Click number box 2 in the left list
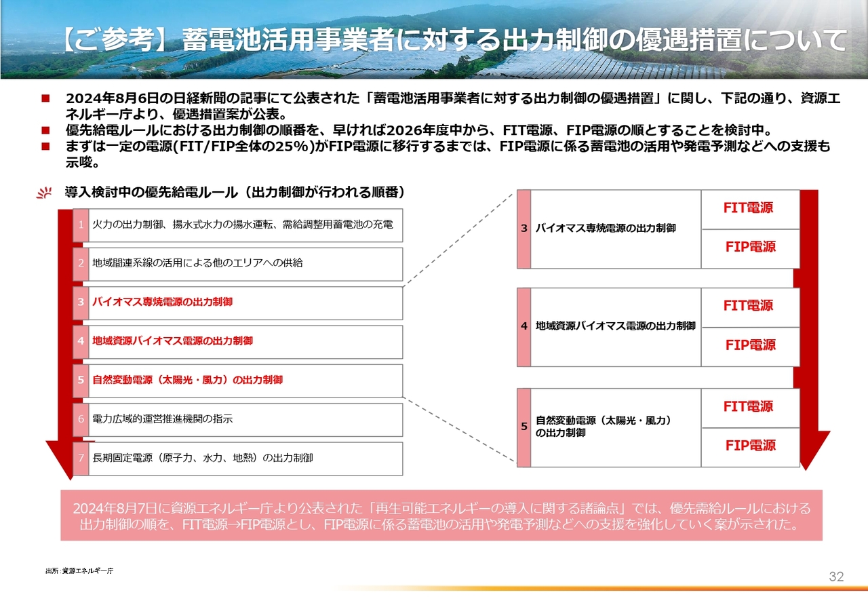The width and height of the screenshot is (868, 601). click(x=81, y=264)
